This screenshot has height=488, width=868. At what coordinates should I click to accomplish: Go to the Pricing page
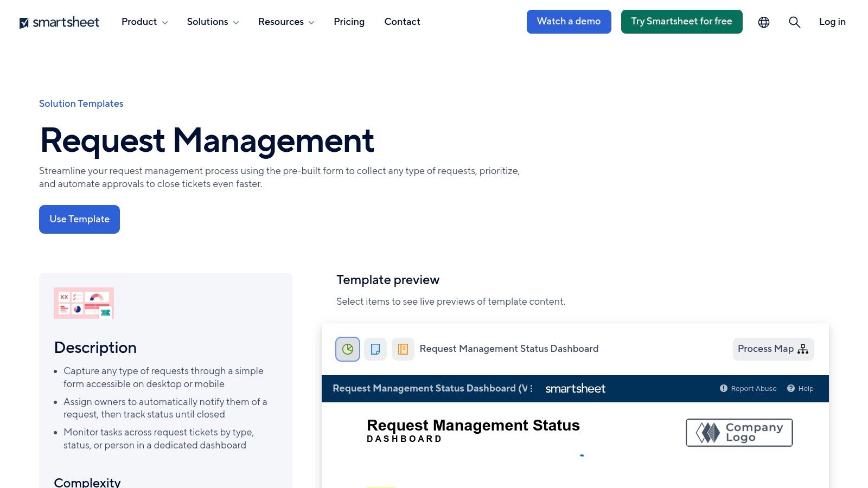[x=349, y=22]
